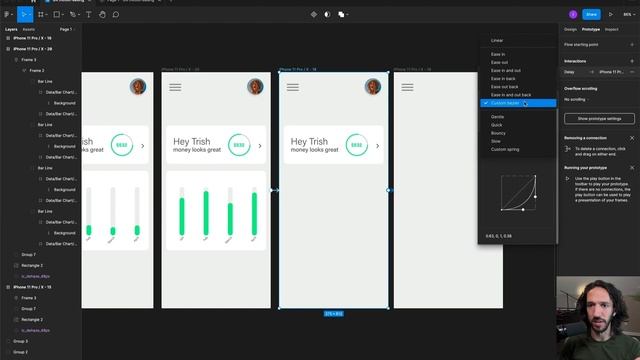Select the Hand tool
Screen dimensions: 640x360
(x=102, y=14)
